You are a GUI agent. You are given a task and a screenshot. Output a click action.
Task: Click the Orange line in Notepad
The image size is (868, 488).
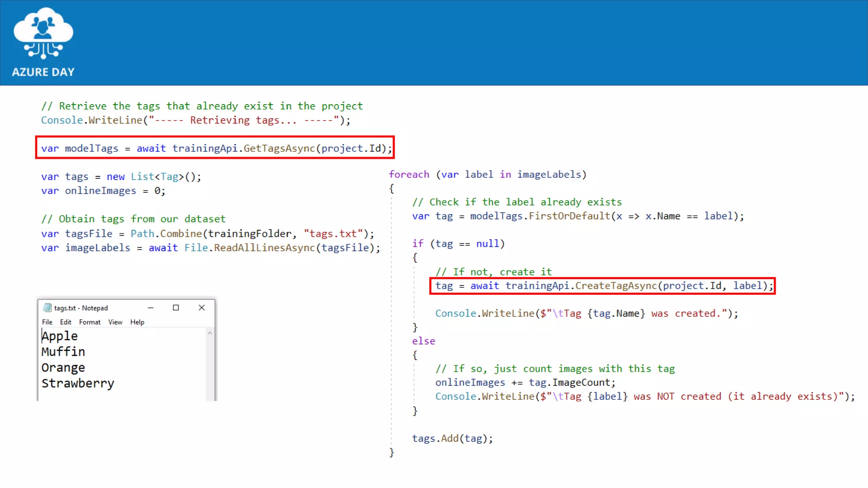63,367
